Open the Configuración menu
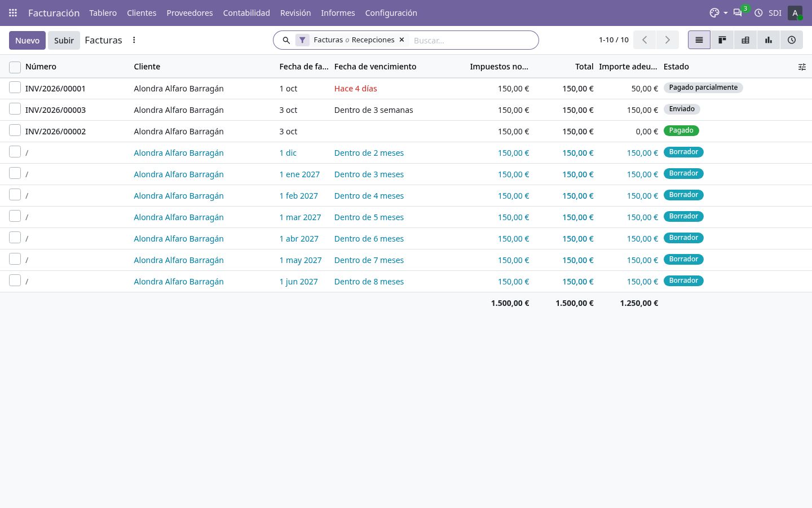The image size is (812, 508). coord(391,12)
